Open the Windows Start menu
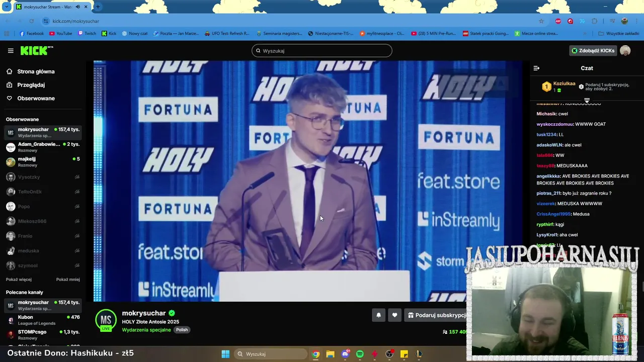 (225, 354)
